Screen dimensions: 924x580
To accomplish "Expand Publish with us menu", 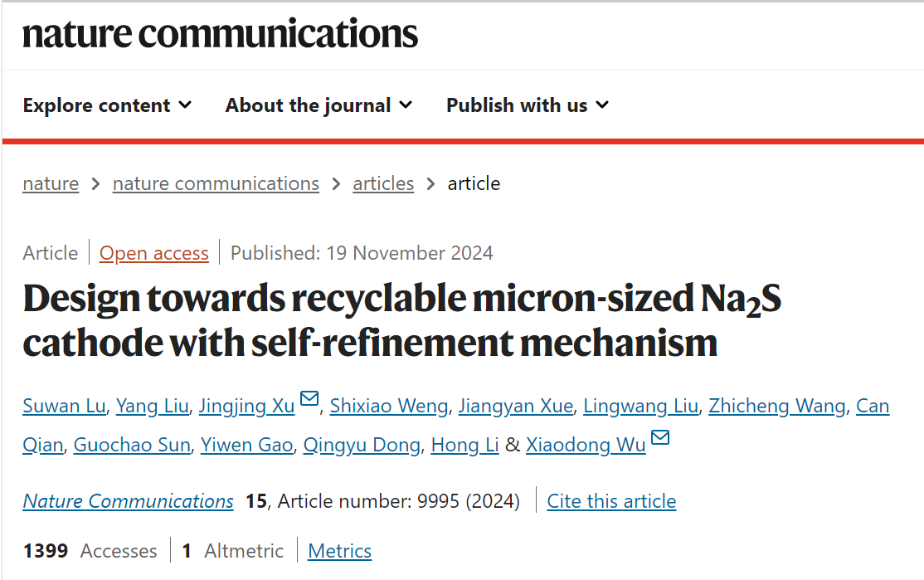I will click(x=528, y=105).
